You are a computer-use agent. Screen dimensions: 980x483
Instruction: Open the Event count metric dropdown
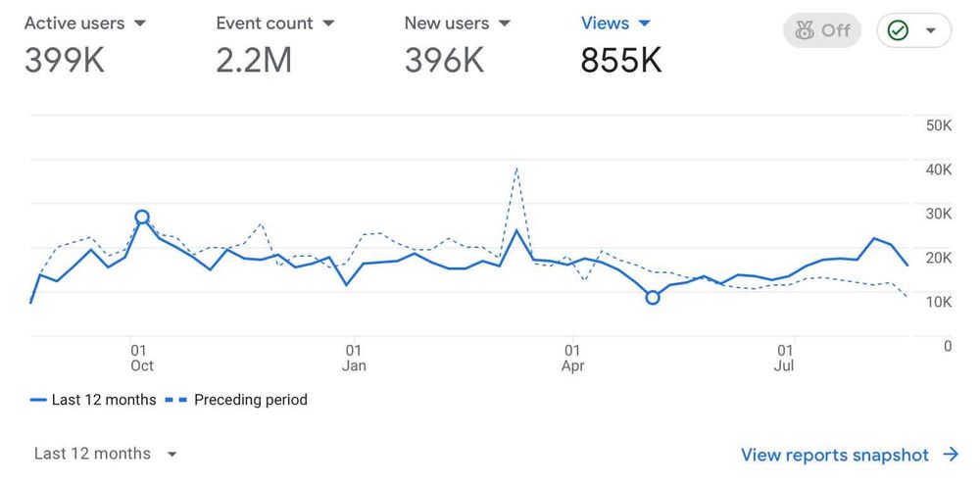[x=328, y=23]
